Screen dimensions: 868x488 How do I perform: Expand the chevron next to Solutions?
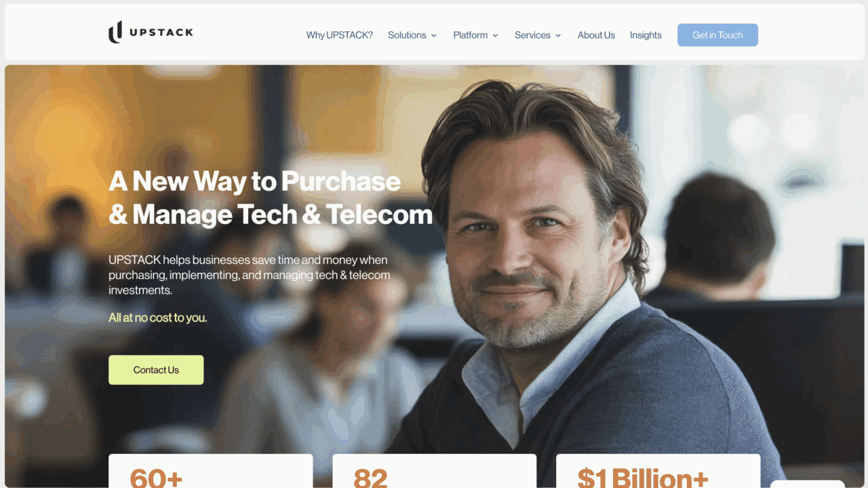(434, 35)
